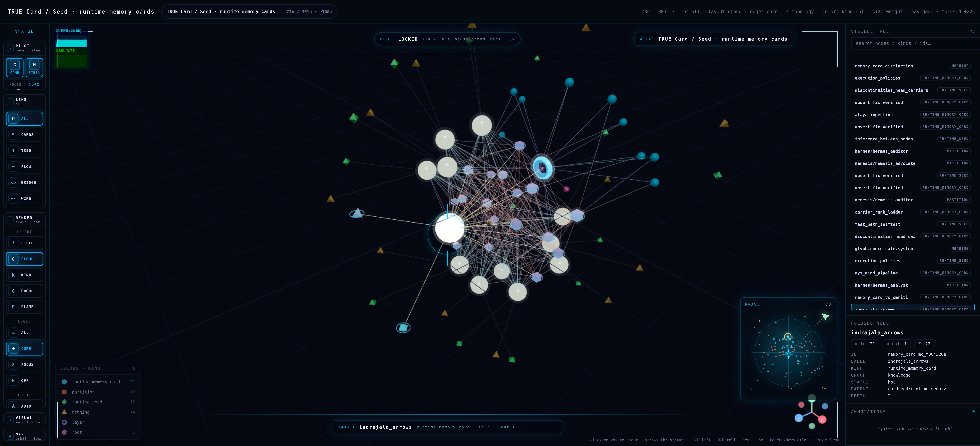Image resolution: width=980 pixels, height=446 pixels.
Task: Switch lens to CARDS
Action: pos(24,135)
